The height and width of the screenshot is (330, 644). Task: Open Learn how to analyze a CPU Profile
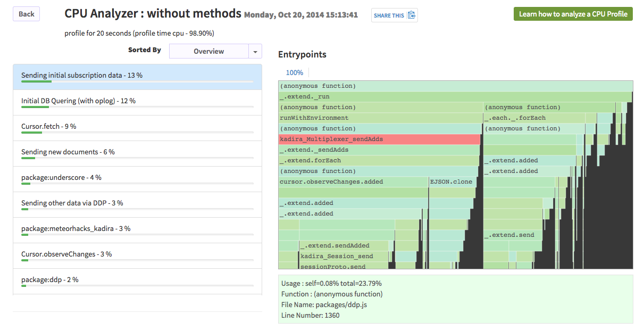(573, 14)
